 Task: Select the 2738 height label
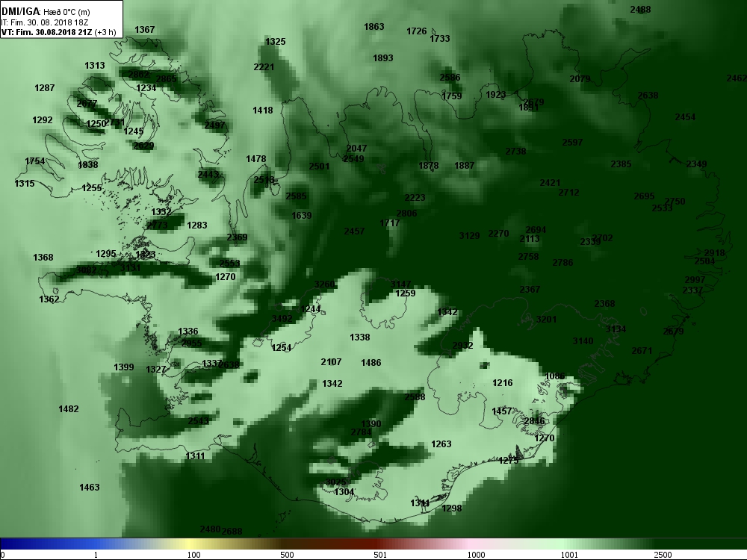[x=515, y=152]
